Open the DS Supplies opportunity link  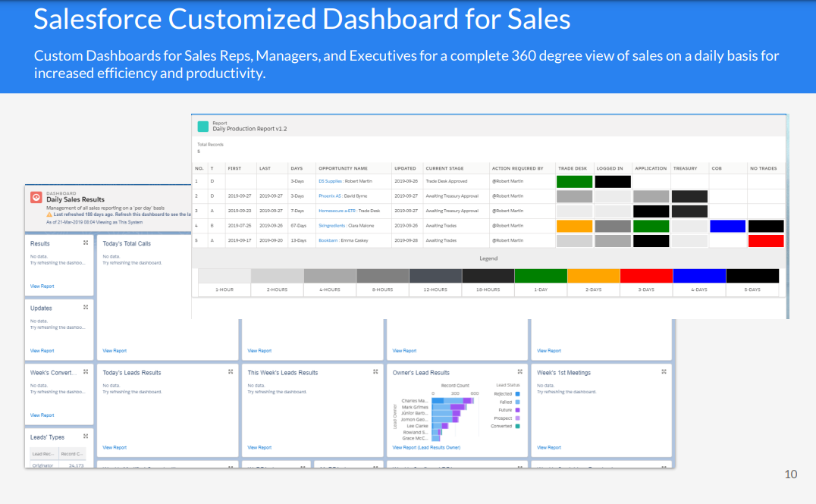pos(330,182)
